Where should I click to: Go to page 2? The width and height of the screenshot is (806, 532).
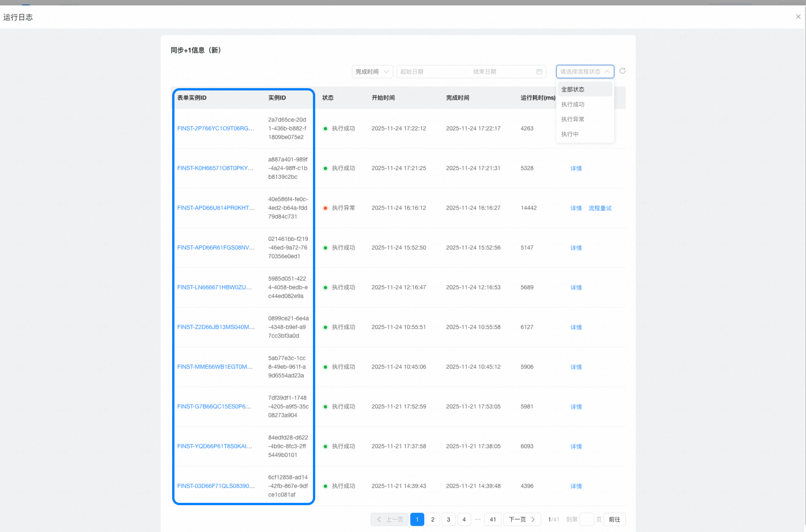(x=433, y=520)
